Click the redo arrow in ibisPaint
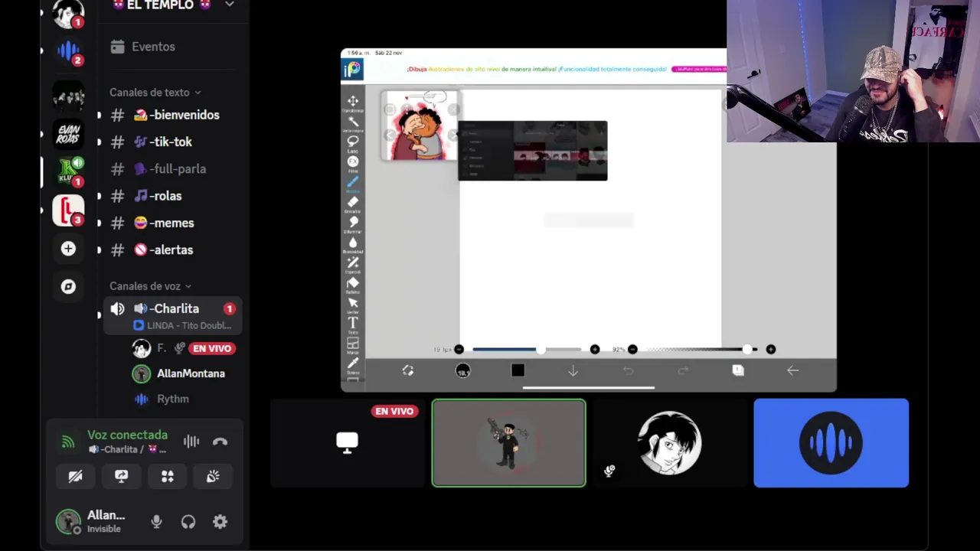The width and height of the screenshot is (980, 551). 683,370
